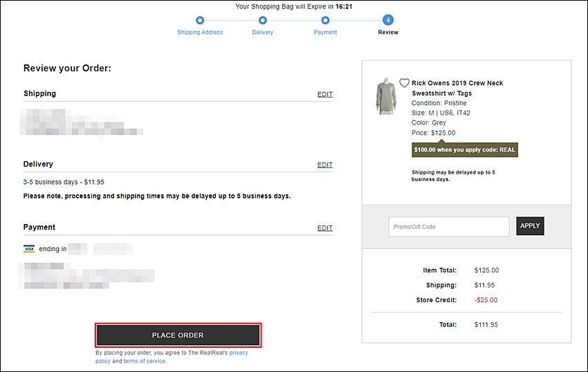Click the Delivery step circle
The height and width of the screenshot is (372, 588).
(x=262, y=20)
